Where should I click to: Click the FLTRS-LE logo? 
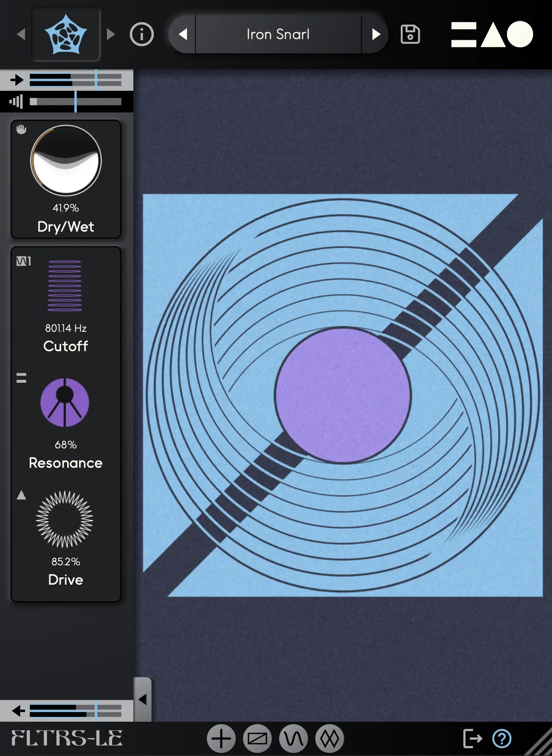click(67, 738)
